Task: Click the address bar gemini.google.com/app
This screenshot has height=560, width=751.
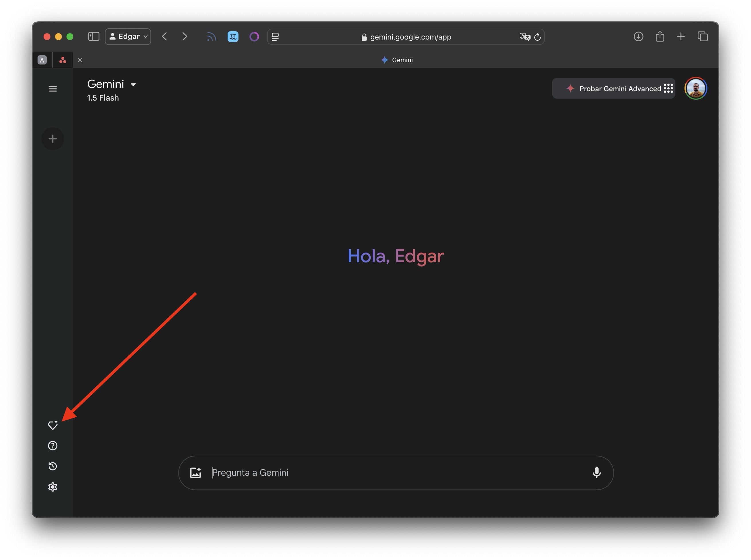Action: (x=406, y=37)
